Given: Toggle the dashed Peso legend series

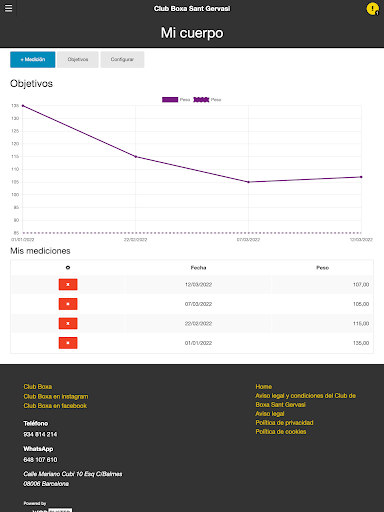Looking at the screenshot, I should 207,100.
